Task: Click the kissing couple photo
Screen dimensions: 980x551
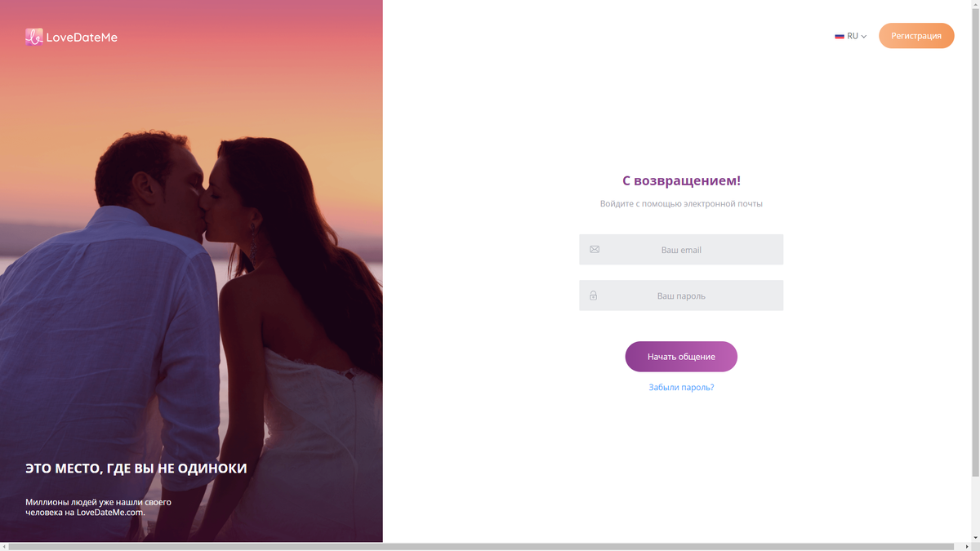Action: click(x=191, y=271)
